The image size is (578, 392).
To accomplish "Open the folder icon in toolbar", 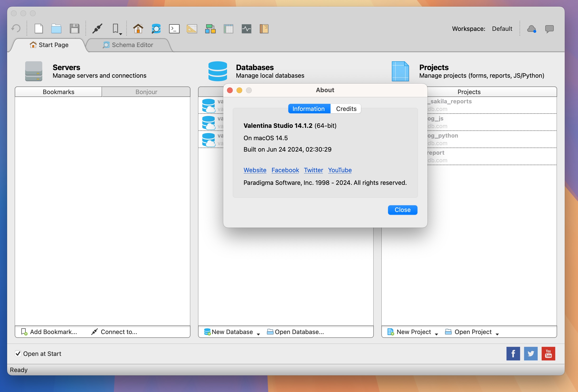I will [56, 29].
